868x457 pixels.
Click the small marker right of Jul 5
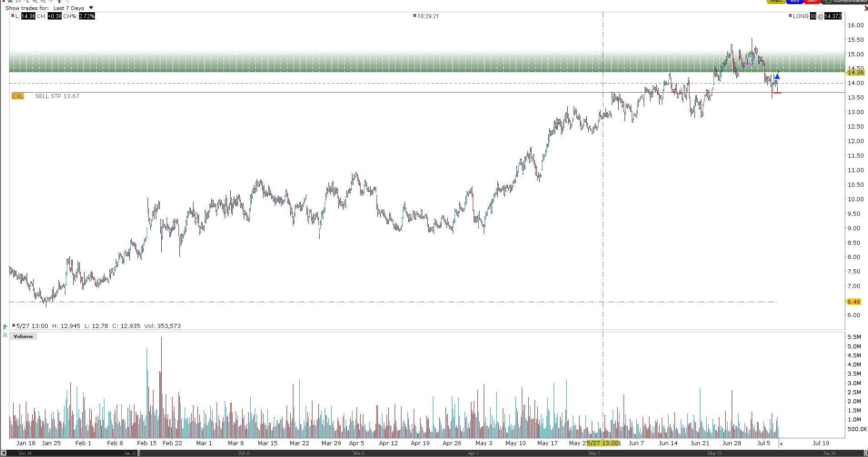(x=781, y=444)
